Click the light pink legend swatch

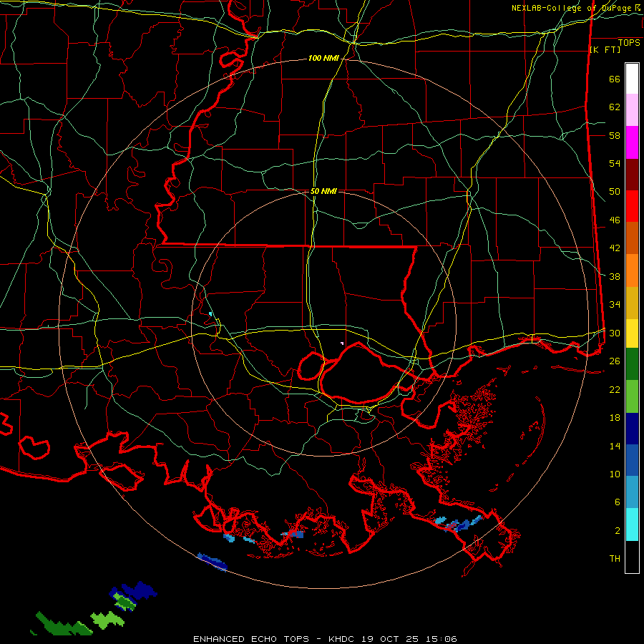(x=632, y=110)
